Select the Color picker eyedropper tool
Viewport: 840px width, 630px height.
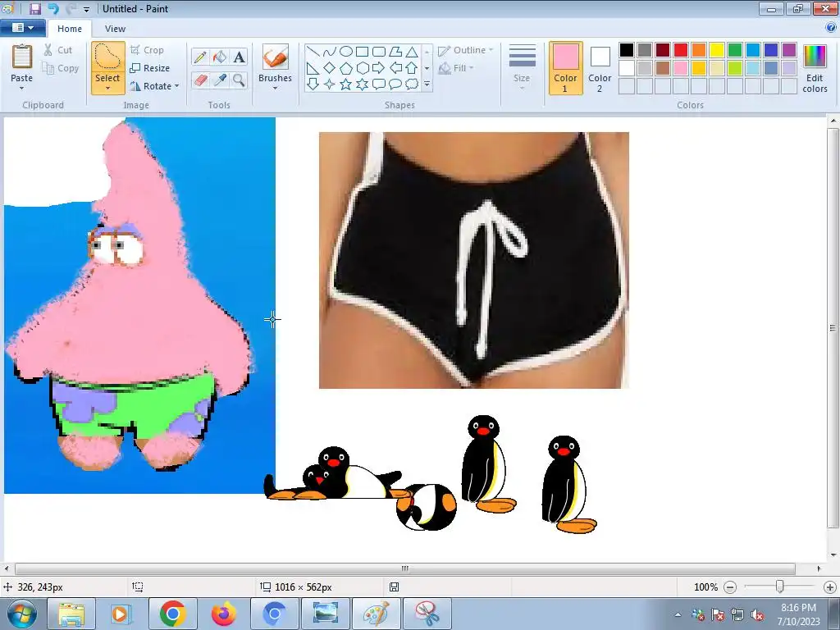tap(220, 80)
